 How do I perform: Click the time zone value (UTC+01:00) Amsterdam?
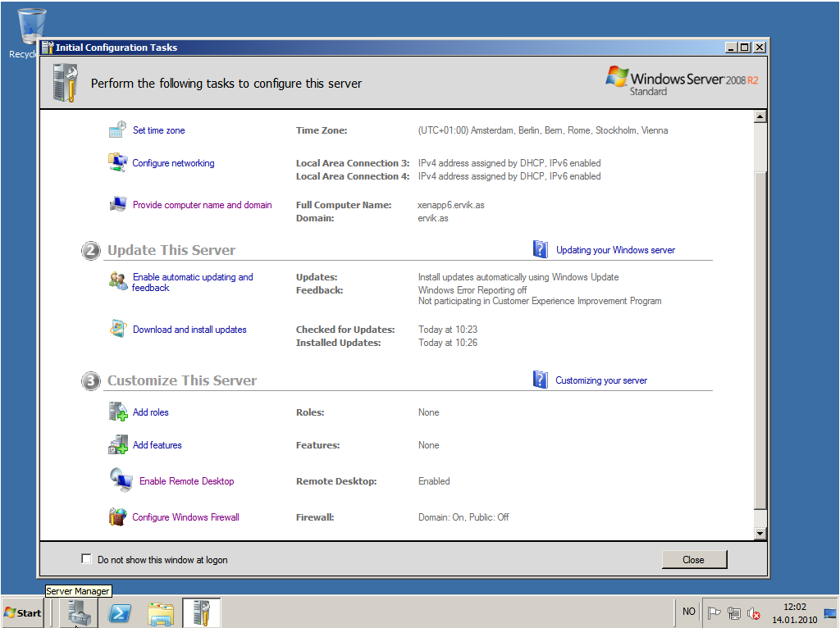(543, 130)
